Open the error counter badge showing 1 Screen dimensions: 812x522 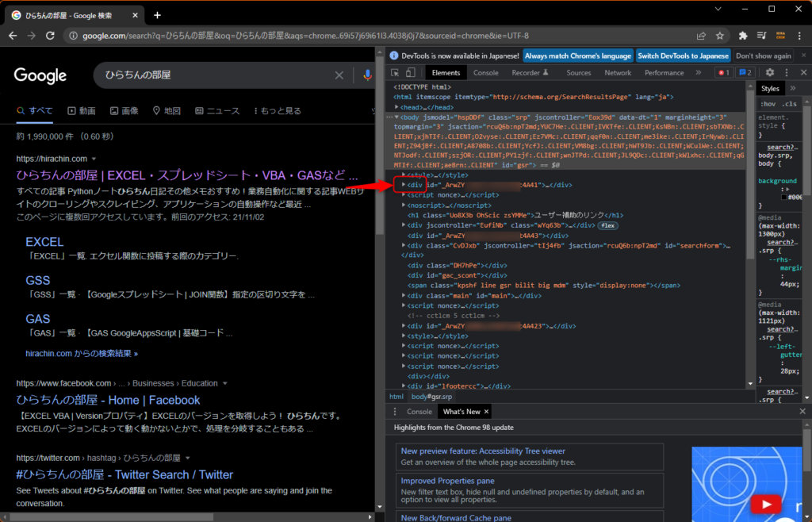coord(723,72)
